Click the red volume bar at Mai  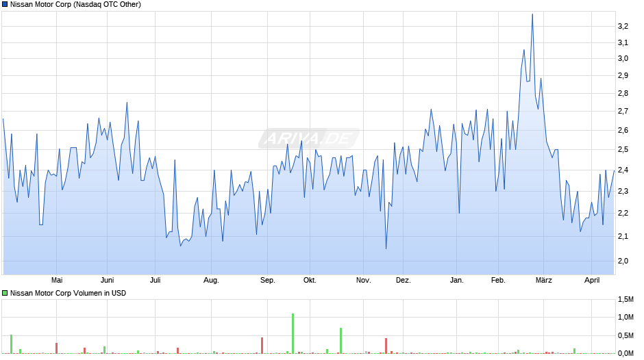point(57,348)
